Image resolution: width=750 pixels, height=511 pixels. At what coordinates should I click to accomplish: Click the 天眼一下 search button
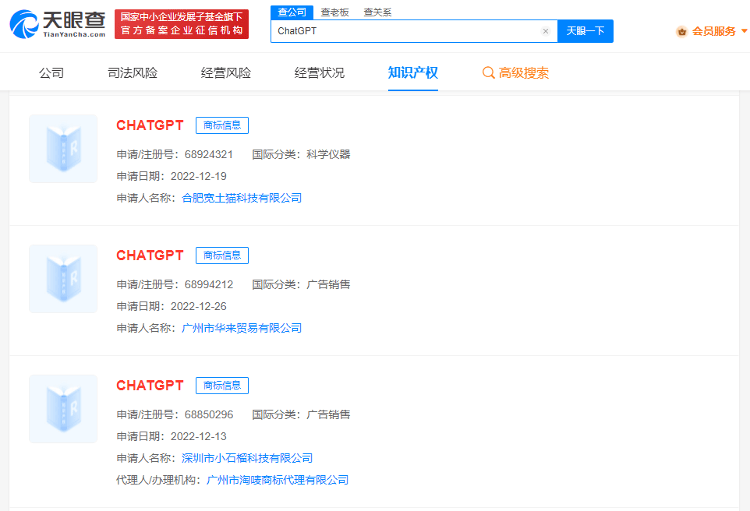(x=585, y=31)
